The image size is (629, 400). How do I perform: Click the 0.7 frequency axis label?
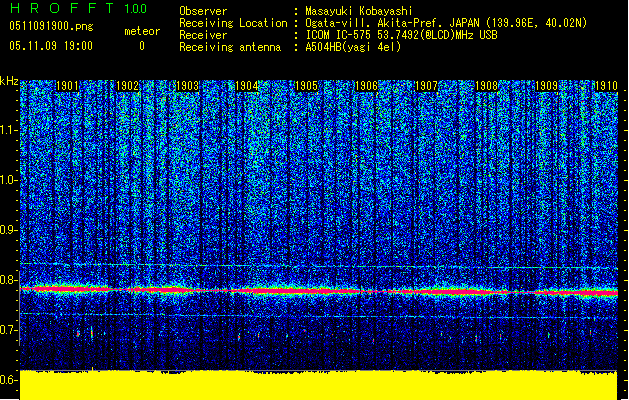(9, 330)
